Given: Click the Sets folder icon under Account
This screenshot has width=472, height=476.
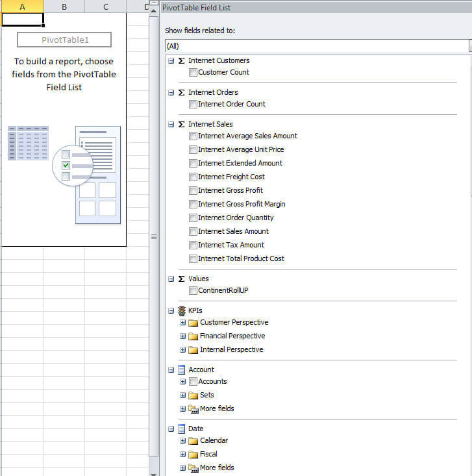Looking at the screenshot, I should [193, 395].
